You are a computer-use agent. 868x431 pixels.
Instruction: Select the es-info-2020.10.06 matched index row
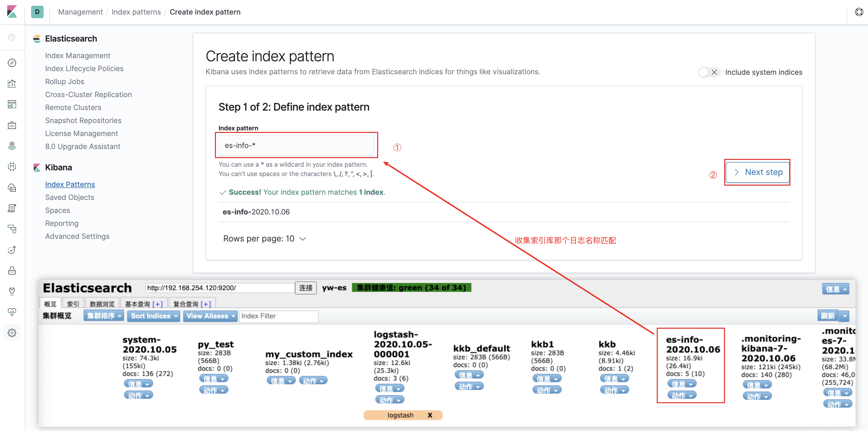pos(504,212)
